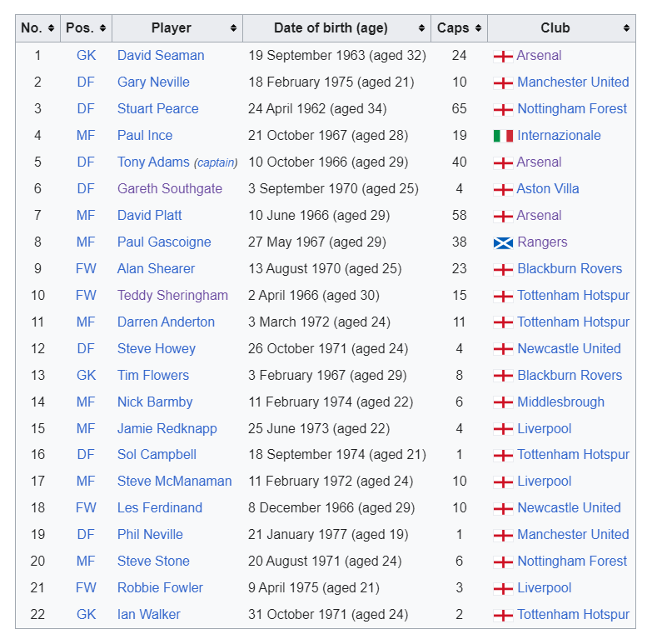Click the sort arrows in the Caps column header

(478, 28)
